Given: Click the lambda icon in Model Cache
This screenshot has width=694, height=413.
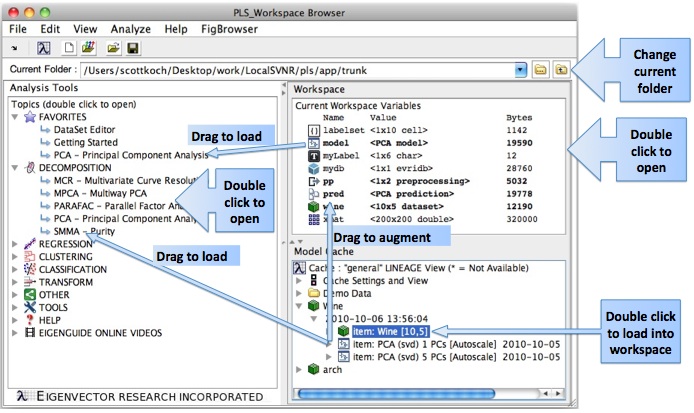Looking at the screenshot, I should pos(300,268).
